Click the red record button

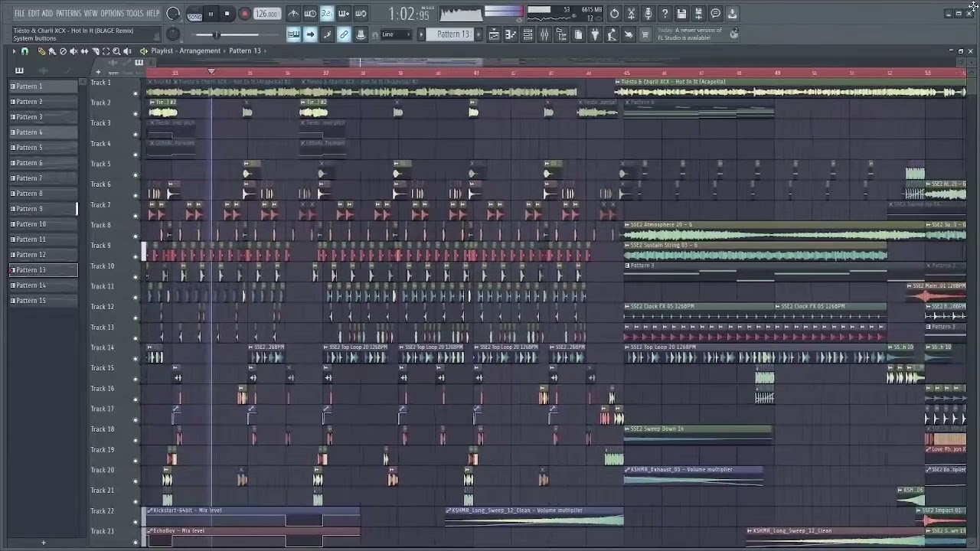point(245,14)
